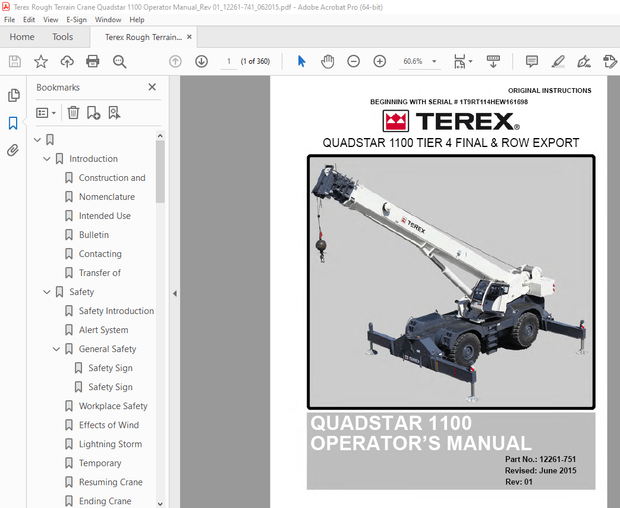The height and width of the screenshot is (508, 620).
Task: Open the Attachments paperclip panel
Action: [x=13, y=150]
